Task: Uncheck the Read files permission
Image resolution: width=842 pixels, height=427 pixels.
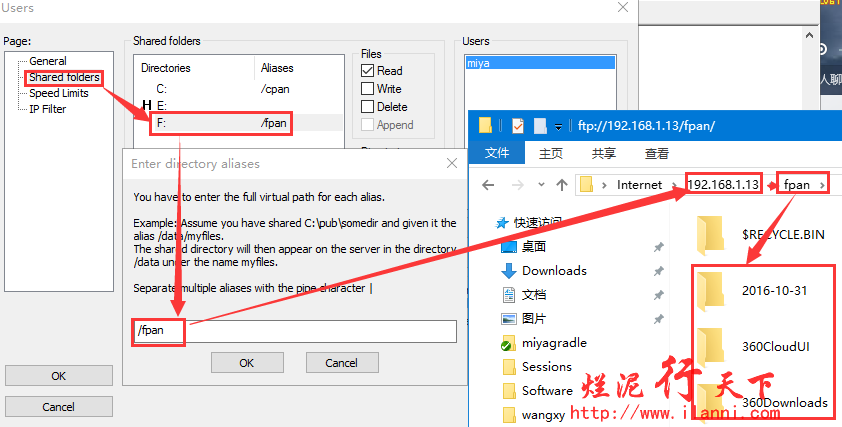Action: (x=368, y=71)
